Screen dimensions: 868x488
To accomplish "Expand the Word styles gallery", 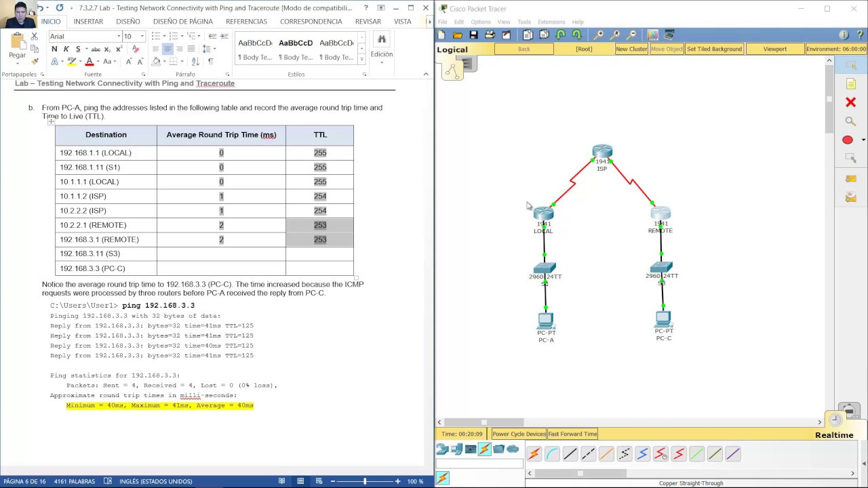I will pos(363,58).
